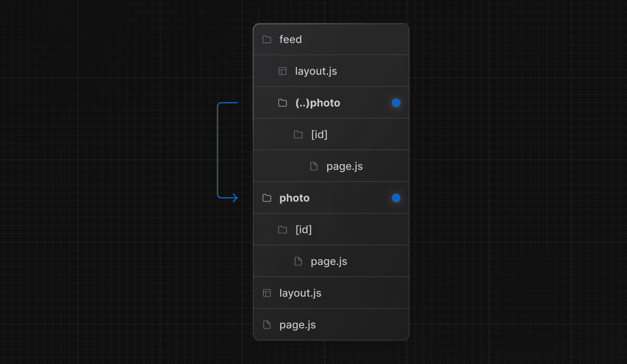Click the folder icon beside (..)photo
627x364 pixels.
point(283,103)
